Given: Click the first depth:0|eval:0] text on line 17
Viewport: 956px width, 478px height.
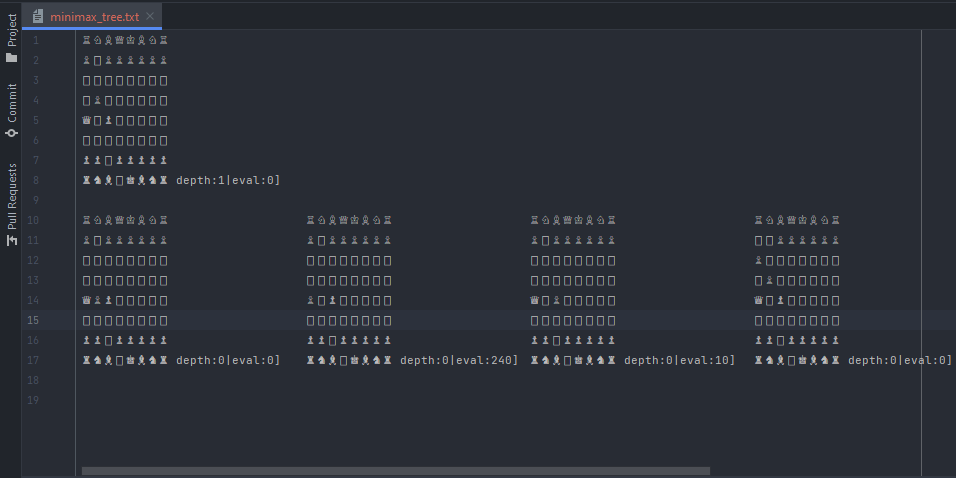Looking at the screenshot, I should (x=228, y=360).
